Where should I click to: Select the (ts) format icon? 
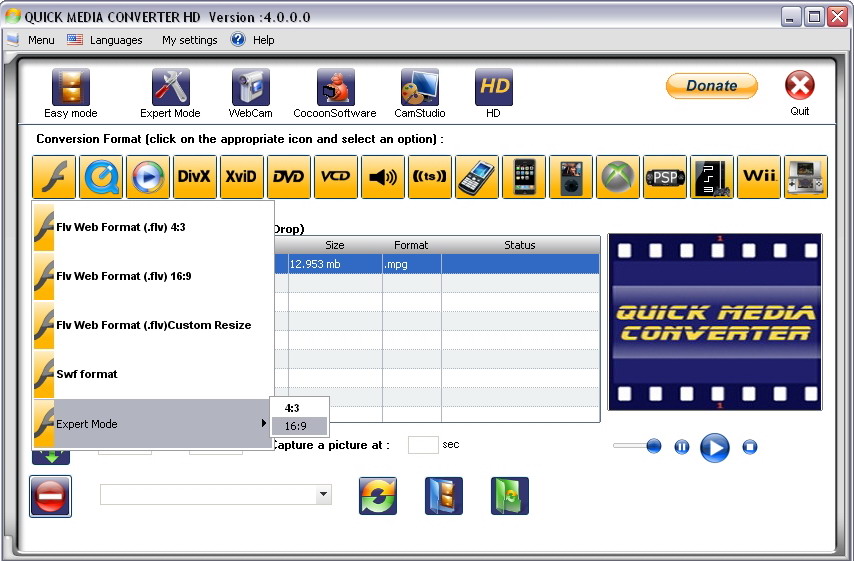430,176
